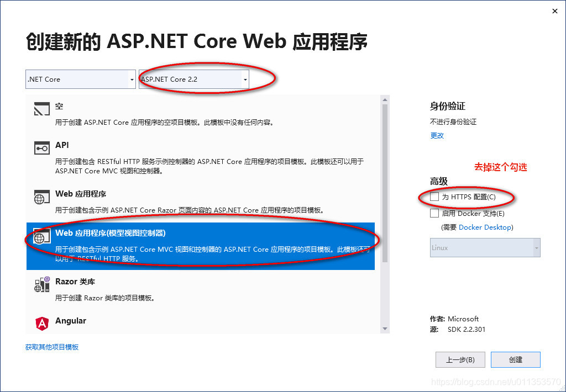Enable 启用 Docker 支持 checkbox
This screenshot has width=566, height=392.
point(434,213)
